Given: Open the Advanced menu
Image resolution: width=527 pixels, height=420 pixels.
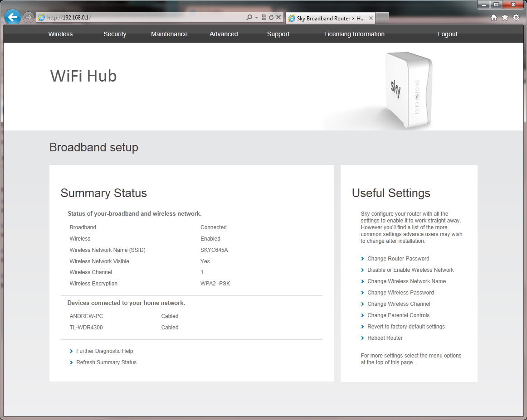Looking at the screenshot, I should 224,34.
